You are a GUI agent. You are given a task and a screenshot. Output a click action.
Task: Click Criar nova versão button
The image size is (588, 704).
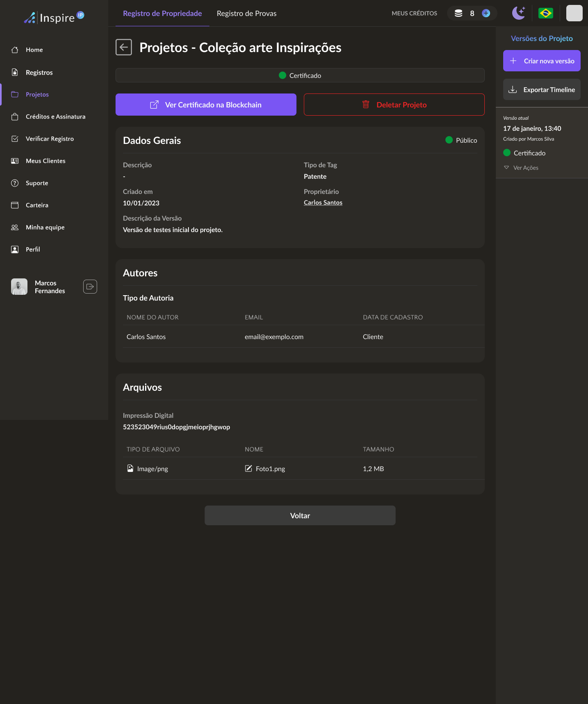(541, 61)
